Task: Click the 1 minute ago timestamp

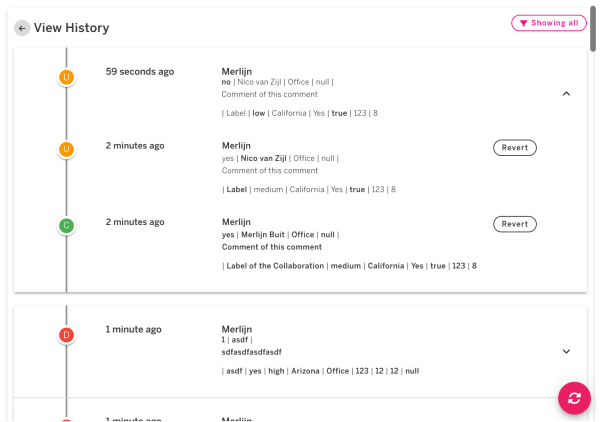Action: 134,329
